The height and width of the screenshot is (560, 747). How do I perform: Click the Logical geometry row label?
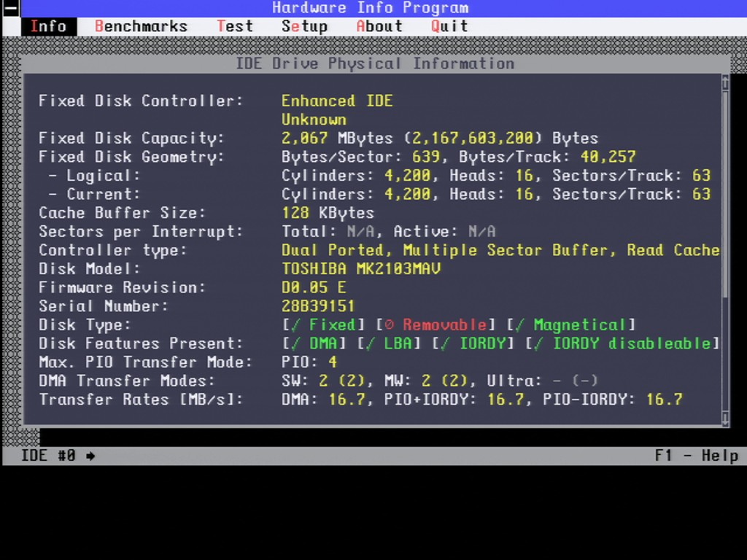point(94,175)
